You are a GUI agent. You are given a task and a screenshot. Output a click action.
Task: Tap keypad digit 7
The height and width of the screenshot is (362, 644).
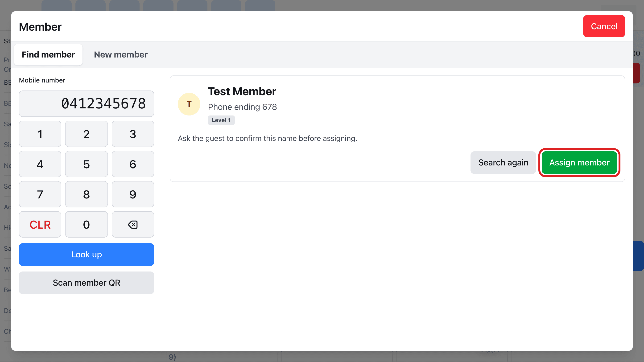pos(40,194)
